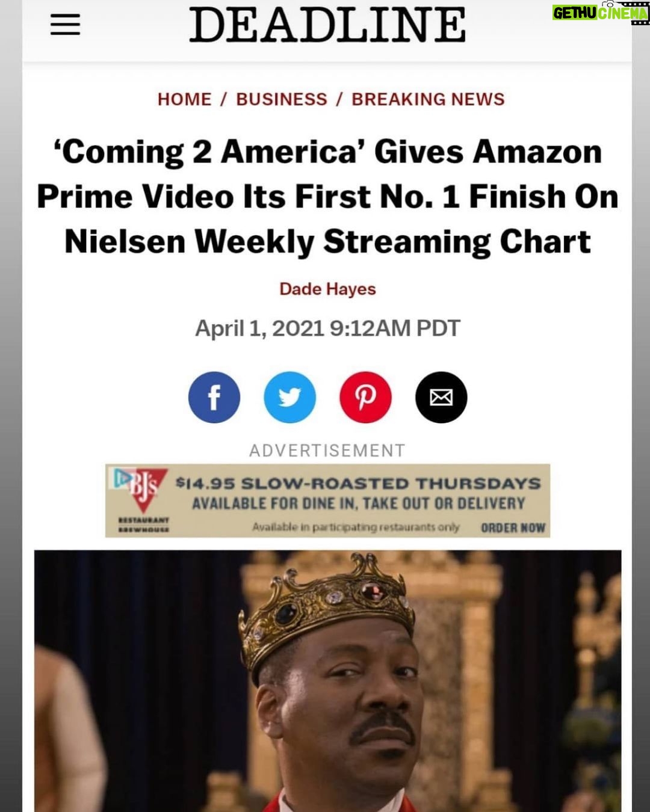Go to HOME breadcrumb
This screenshot has height=812, width=650.
(184, 99)
